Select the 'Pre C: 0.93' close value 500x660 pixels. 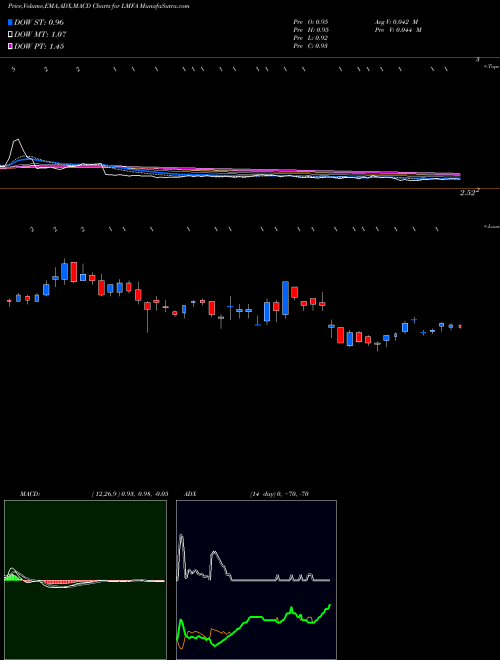point(311,46)
